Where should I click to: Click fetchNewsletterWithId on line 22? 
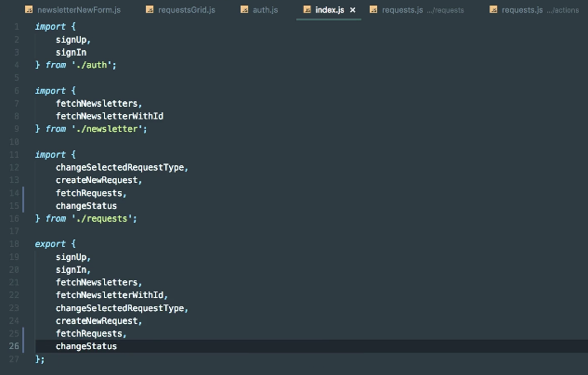pyautogui.click(x=110, y=295)
